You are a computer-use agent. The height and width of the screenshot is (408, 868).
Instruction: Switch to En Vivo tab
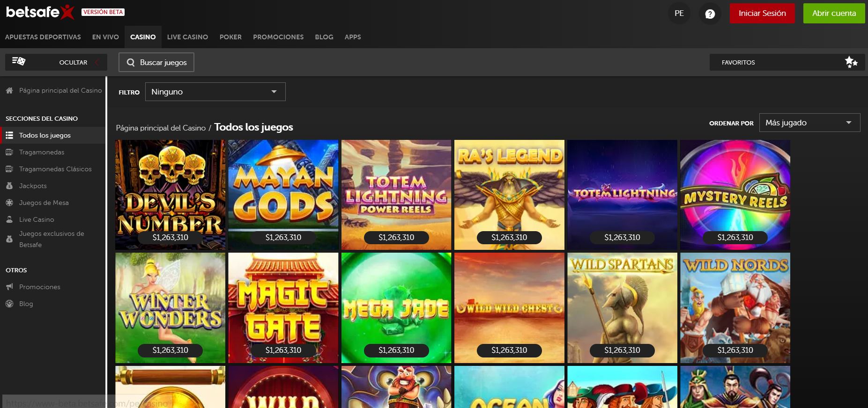105,37
